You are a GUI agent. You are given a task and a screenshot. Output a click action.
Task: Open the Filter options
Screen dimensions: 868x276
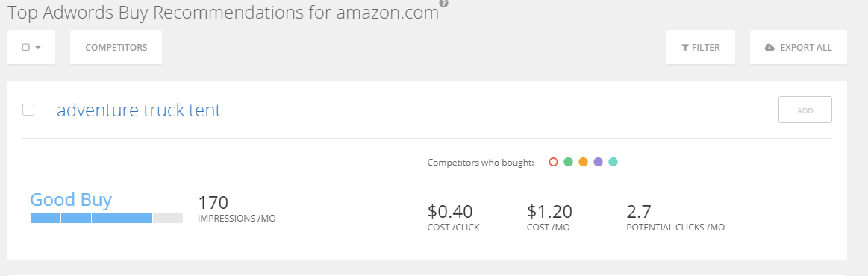(701, 47)
